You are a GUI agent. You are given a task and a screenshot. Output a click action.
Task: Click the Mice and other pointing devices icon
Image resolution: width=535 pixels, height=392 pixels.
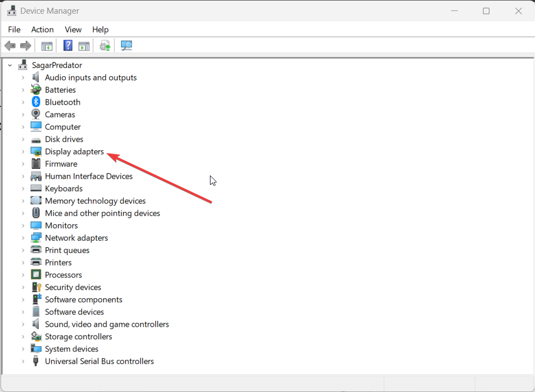click(x=36, y=213)
